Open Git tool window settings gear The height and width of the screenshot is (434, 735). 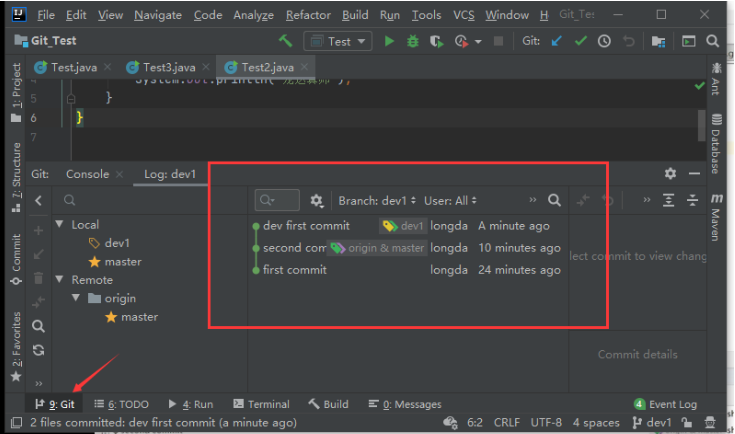click(x=670, y=173)
